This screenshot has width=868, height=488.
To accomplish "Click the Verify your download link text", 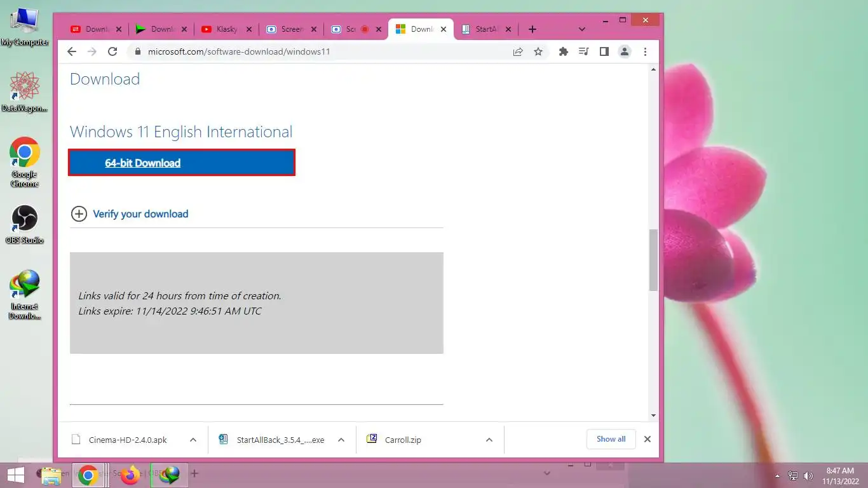I will point(140,213).
